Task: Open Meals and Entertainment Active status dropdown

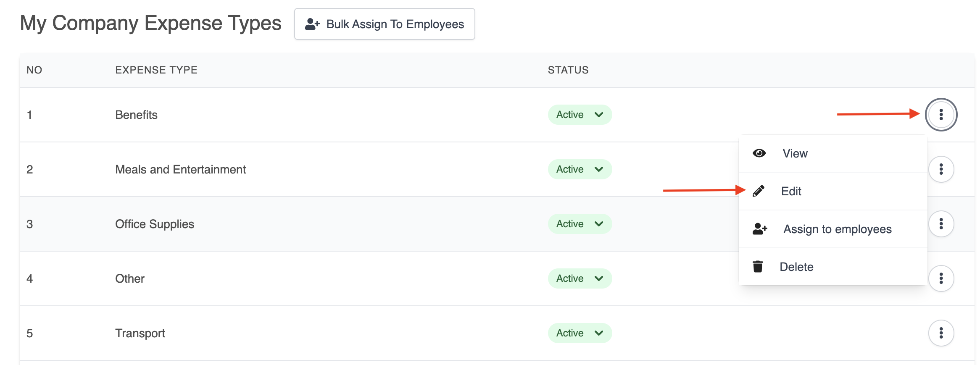Action: click(580, 169)
